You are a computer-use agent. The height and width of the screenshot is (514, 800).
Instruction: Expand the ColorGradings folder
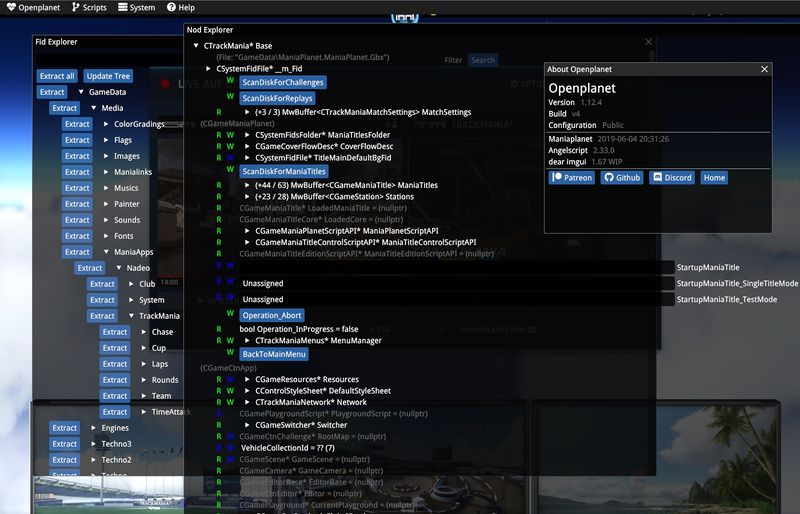pyautogui.click(x=106, y=124)
